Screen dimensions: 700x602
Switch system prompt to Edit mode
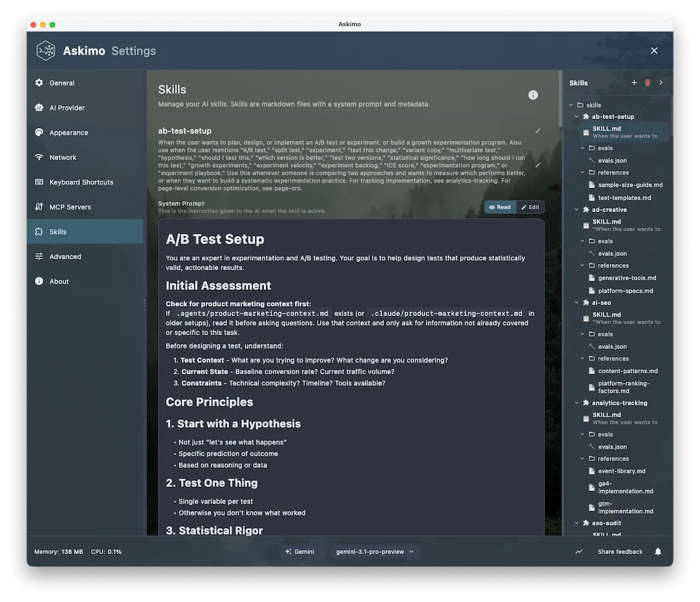pos(530,207)
